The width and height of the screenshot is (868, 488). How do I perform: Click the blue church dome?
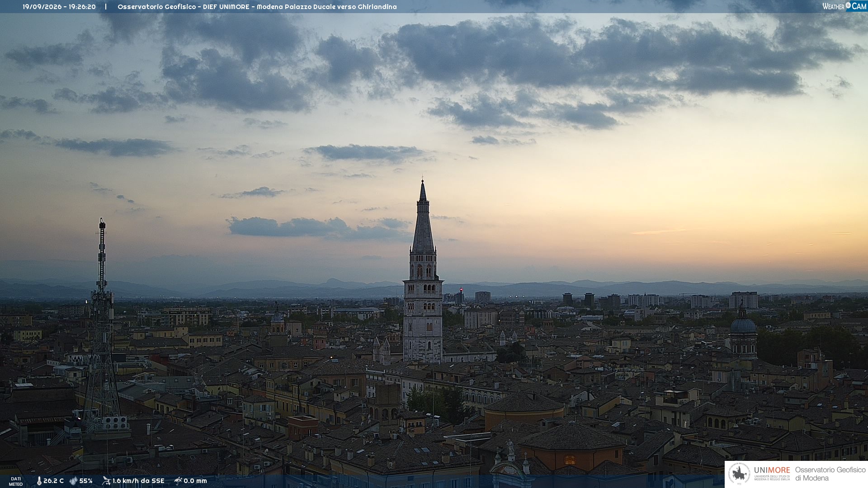point(743,325)
